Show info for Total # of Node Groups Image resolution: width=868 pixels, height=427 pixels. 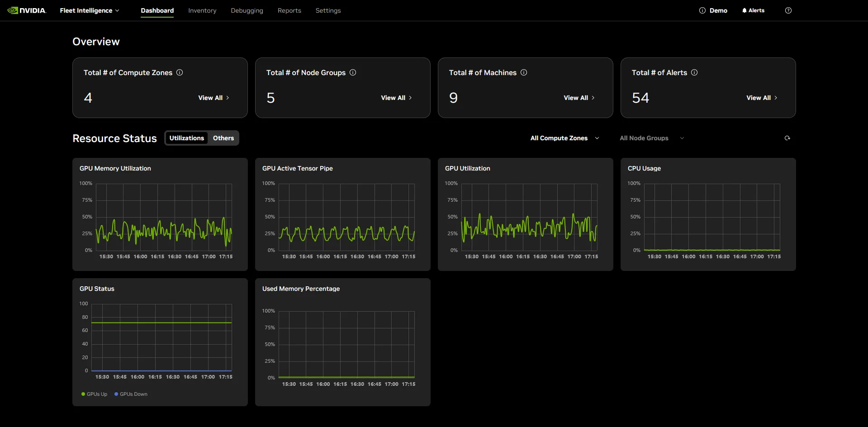353,72
